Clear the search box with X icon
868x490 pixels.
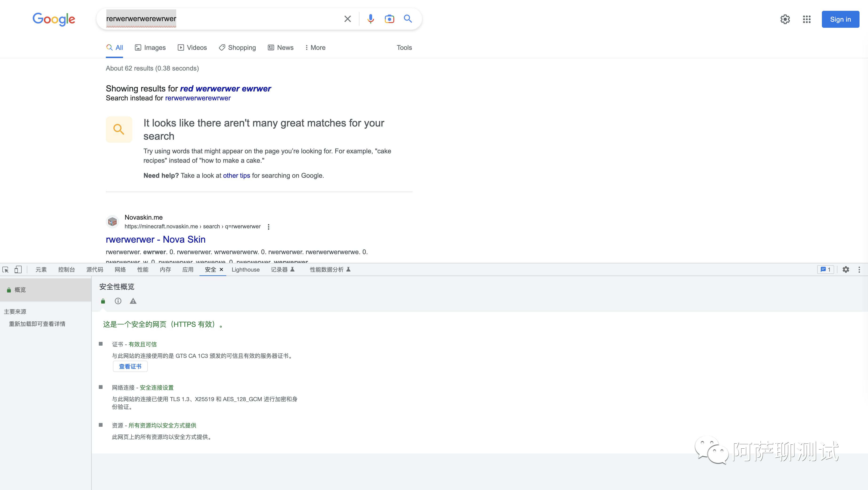(347, 19)
